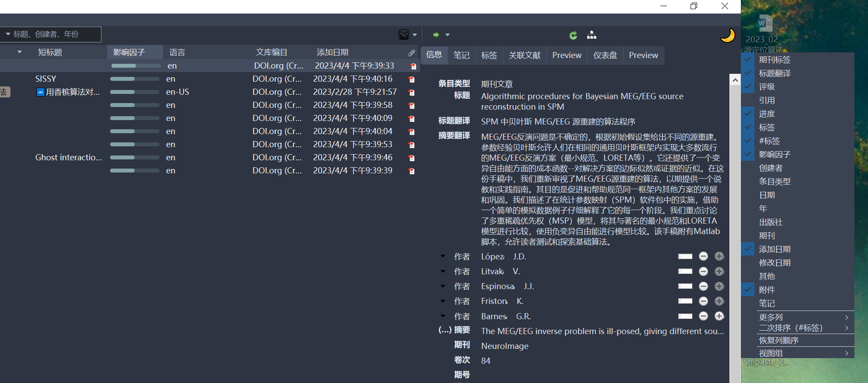This screenshot has height=383, width=868.
Task: Sort by the 影响因子 column header
Action: pos(135,52)
